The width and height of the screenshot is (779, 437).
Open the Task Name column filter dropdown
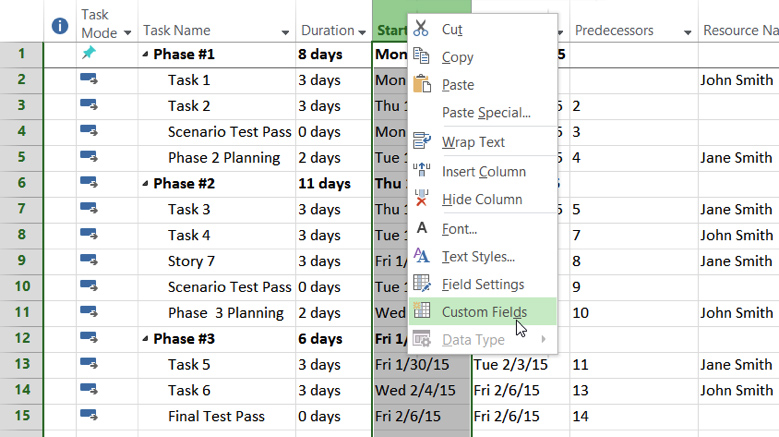284,32
